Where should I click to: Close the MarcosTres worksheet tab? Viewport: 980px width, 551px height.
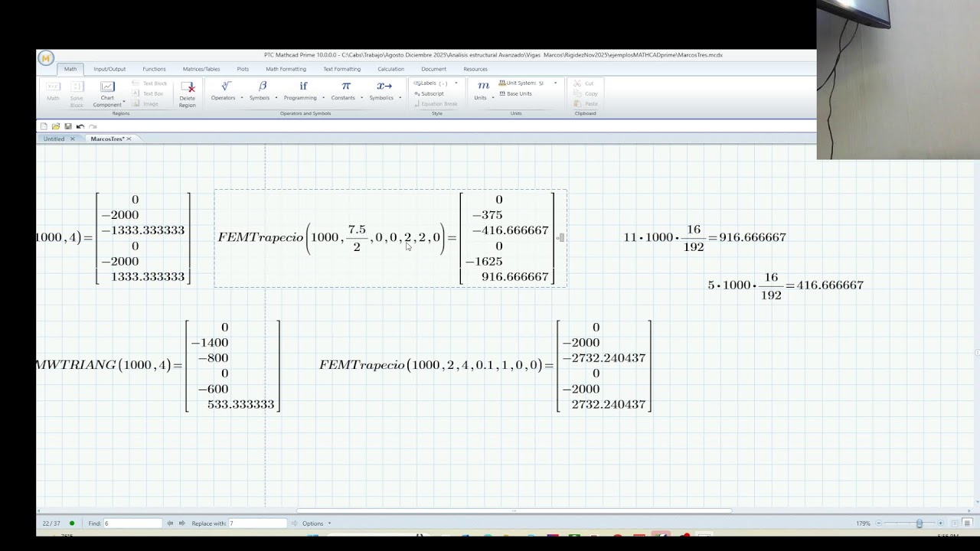[129, 139]
